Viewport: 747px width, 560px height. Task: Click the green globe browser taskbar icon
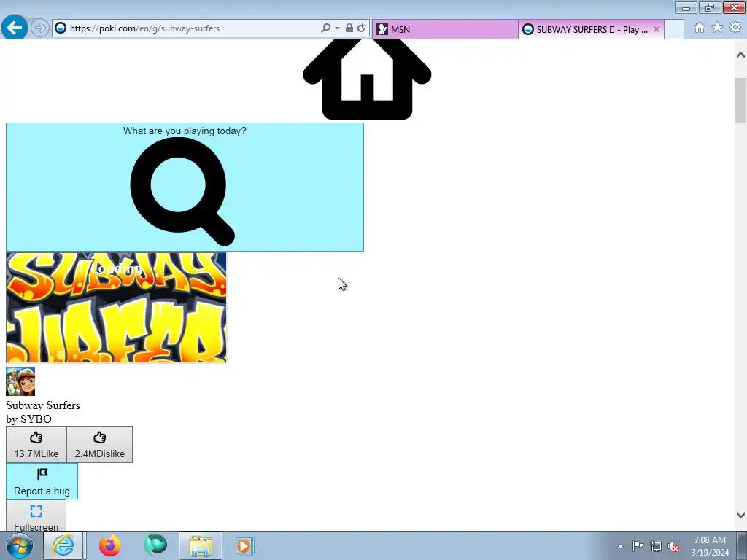pyautogui.click(x=155, y=545)
